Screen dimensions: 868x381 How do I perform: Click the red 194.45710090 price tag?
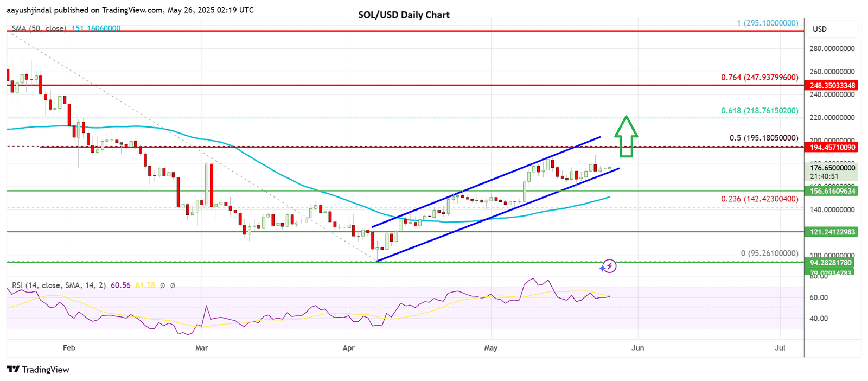tap(832, 147)
